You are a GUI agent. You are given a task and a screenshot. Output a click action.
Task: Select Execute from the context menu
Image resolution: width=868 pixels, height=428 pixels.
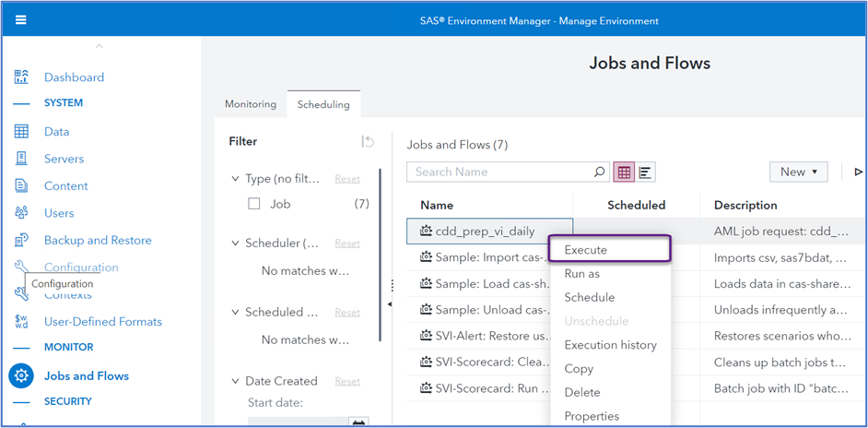586,250
